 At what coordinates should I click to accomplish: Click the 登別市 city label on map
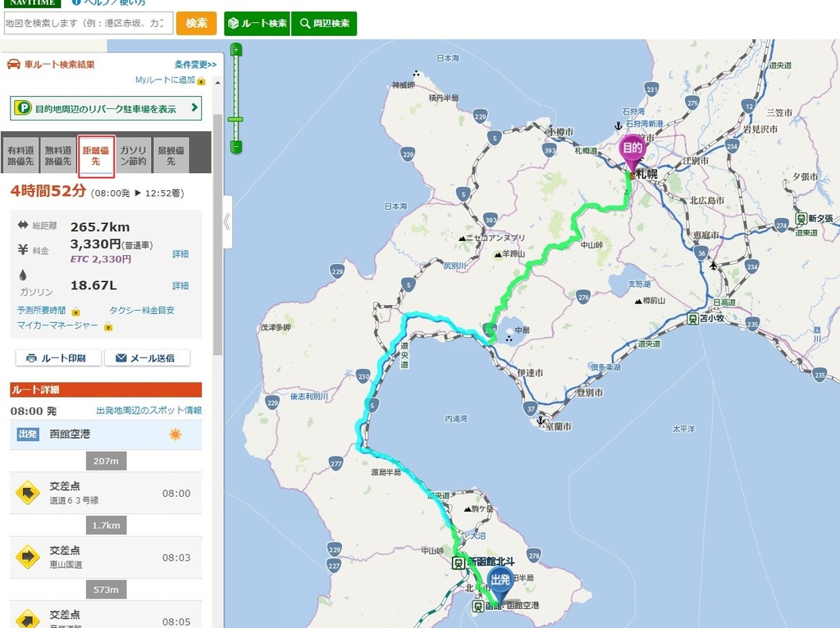[x=590, y=393]
